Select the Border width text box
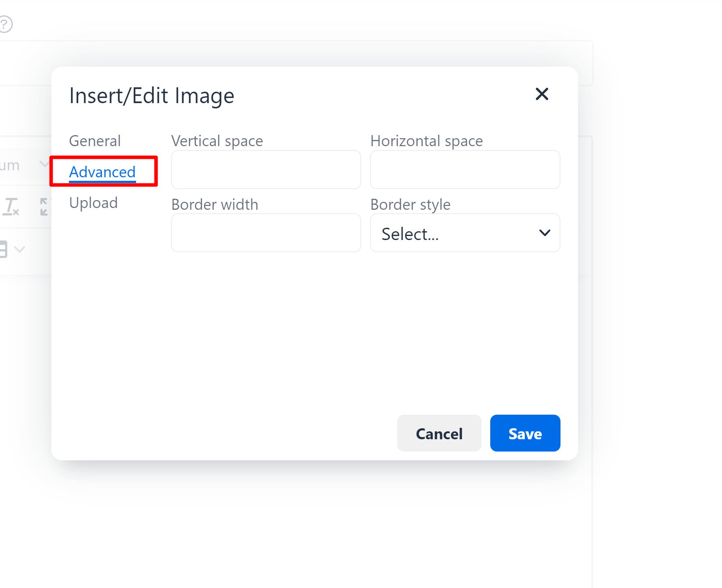 coord(266,233)
